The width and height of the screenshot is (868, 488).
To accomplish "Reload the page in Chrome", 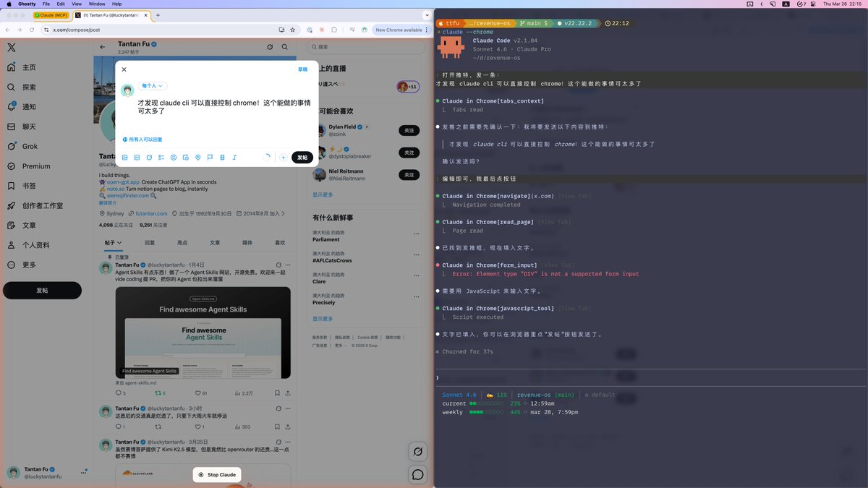I will (x=32, y=30).
